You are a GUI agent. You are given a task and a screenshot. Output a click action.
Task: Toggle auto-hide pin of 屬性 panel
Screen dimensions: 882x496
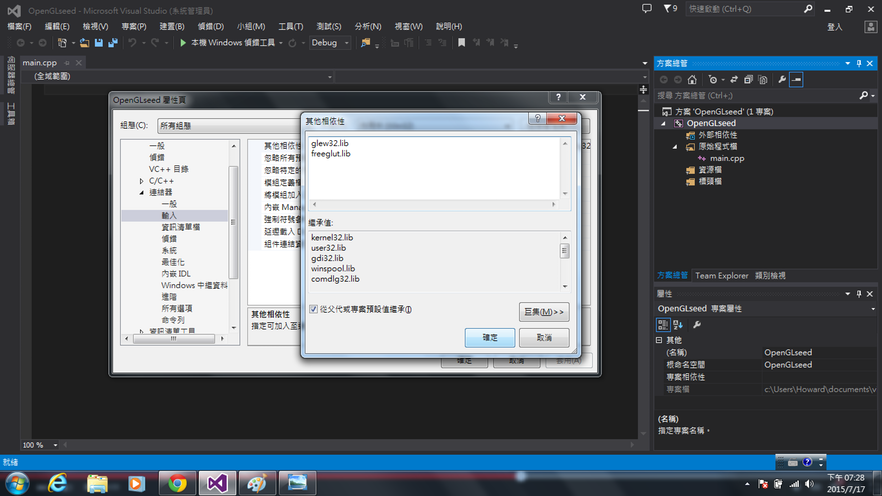point(859,294)
